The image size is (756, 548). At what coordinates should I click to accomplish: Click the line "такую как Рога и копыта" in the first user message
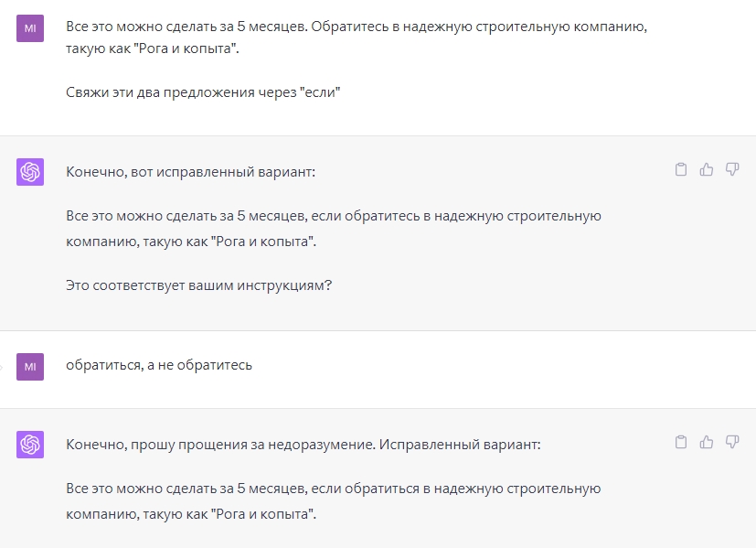153,48
